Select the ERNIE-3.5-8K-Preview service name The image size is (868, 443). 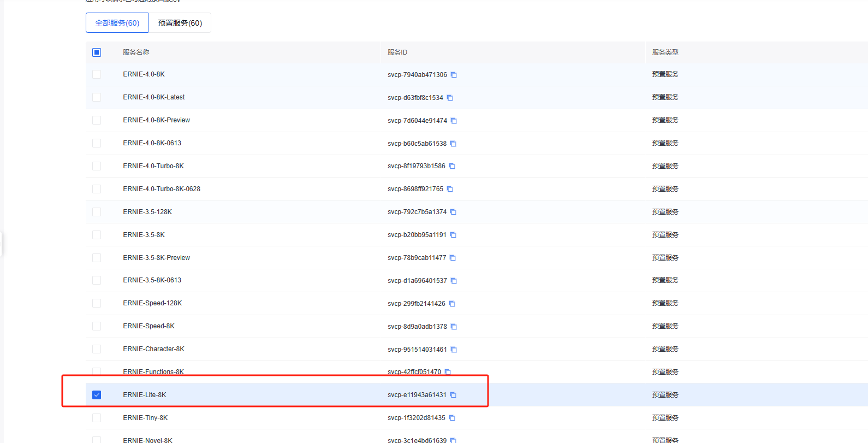point(157,258)
